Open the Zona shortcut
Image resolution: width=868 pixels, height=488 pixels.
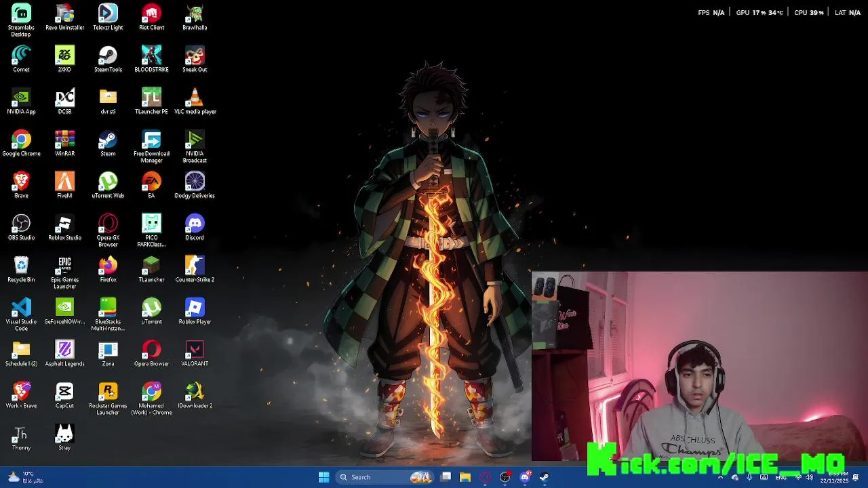coord(108,354)
